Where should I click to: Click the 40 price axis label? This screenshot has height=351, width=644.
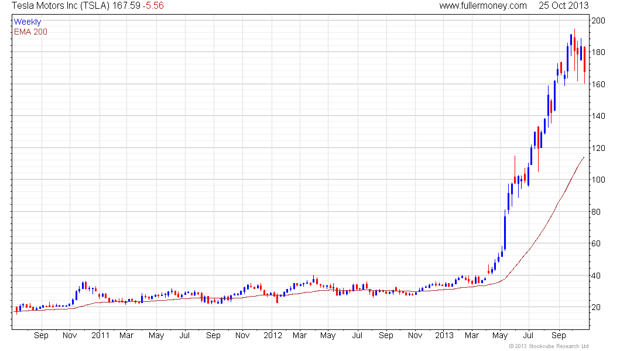click(596, 276)
